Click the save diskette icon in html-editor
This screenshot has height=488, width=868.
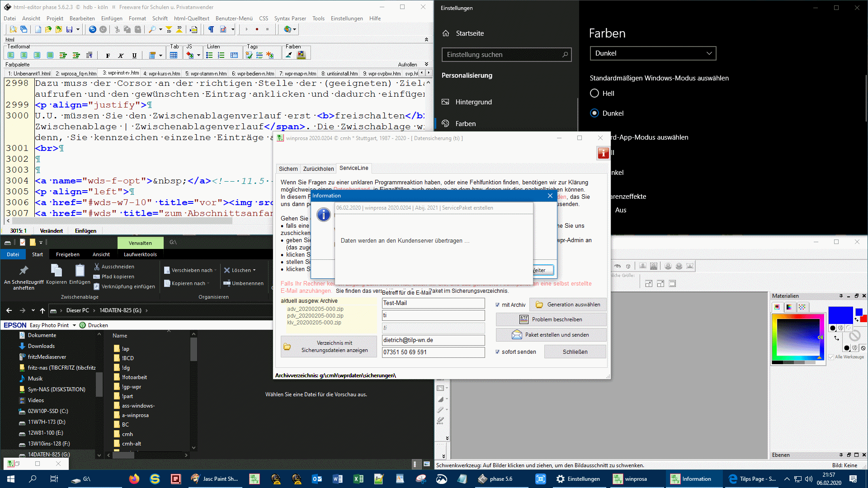(69, 29)
